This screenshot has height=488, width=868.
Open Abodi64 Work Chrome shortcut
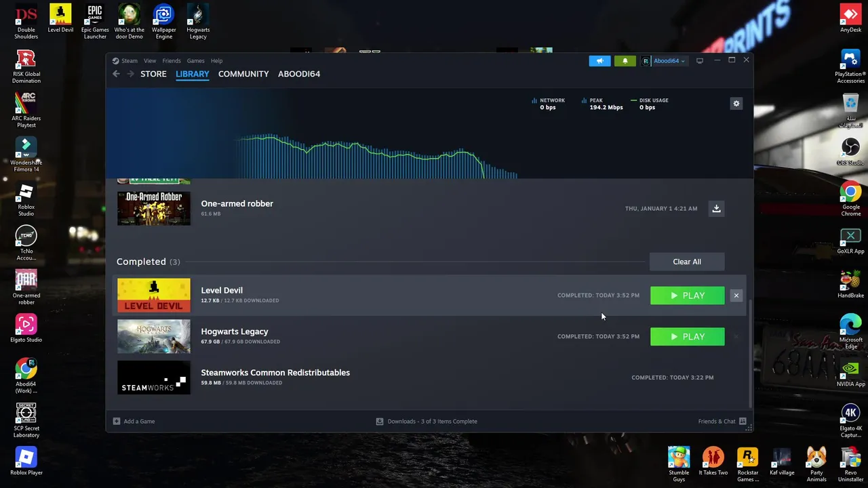pos(26,376)
